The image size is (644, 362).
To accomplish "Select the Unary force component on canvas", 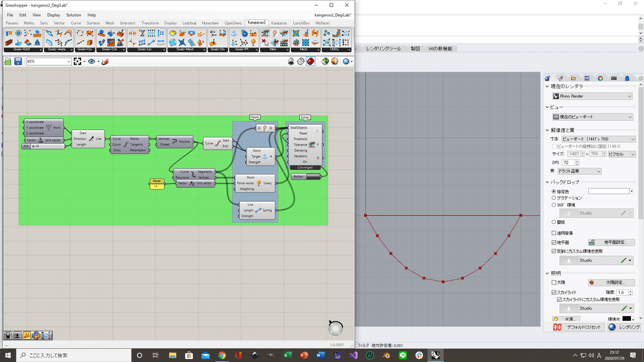I will pos(256,183).
